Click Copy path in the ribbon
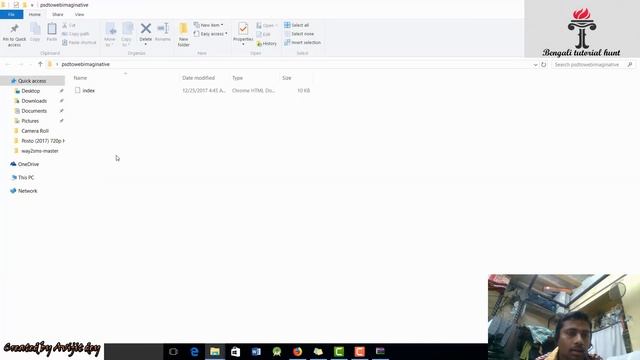The height and width of the screenshot is (360, 640). click(x=76, y=34)
